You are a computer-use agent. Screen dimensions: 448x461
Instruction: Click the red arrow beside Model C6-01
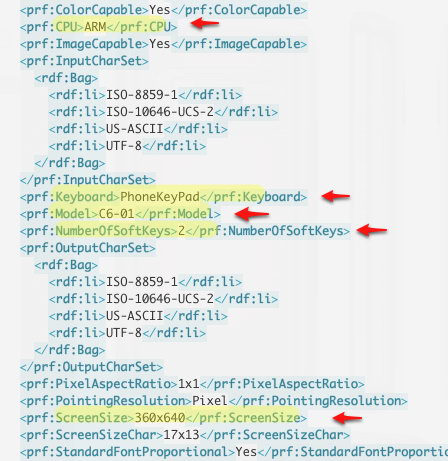tap(252, 214)
